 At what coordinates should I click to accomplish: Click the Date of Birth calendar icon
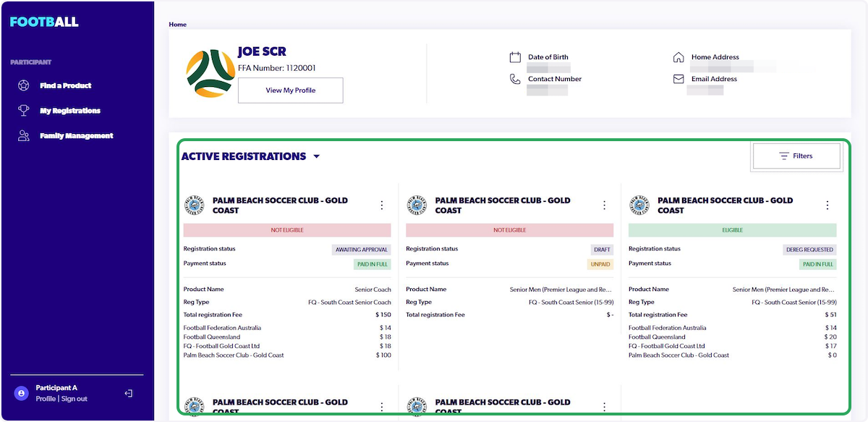[x=515, y=57]
